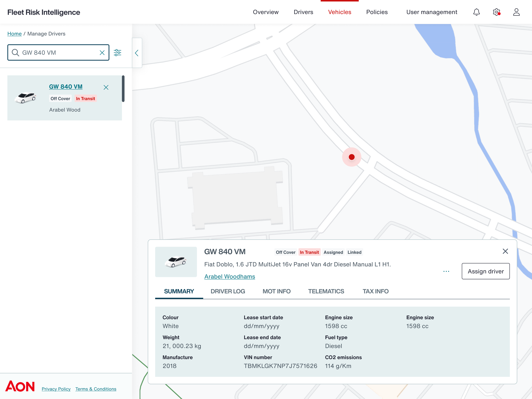Screen dimensions: 532x399
Task: Collapse the left sidebar with the chevron
Action: tap(137, 53)
